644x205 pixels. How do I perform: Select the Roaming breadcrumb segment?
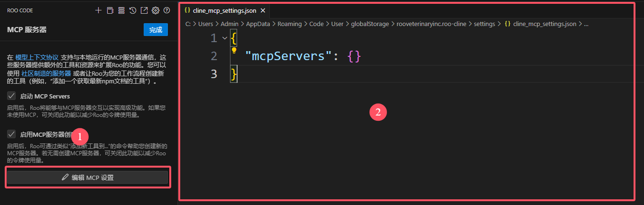tap(289, 24)
